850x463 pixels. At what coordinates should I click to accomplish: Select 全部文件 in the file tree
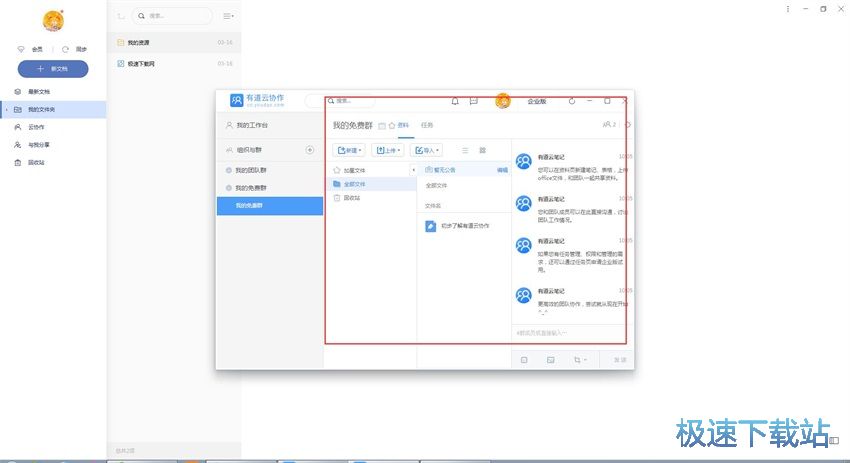click(x=372, y=184)
